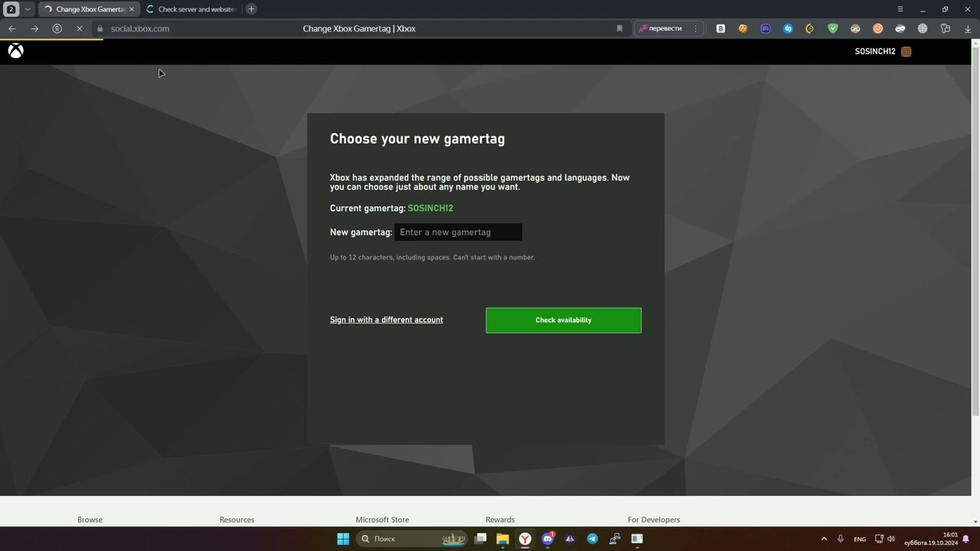Open the masked face extension icon
Viewport: 980px width, 551px height.
900,28
